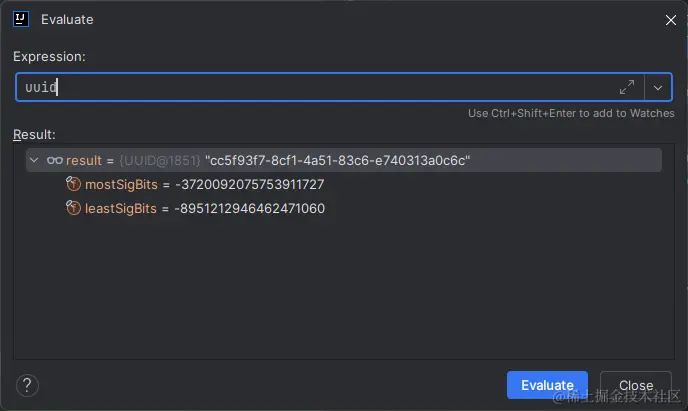688x411 pixels.
Task: Click the IntelliJ logo icon in title bar
Action: 21,19
